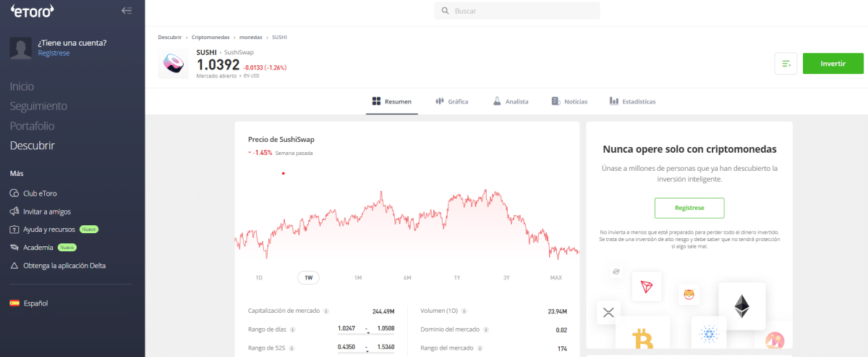This screenshot has width=868, height=357.
Task: Switch to the Noticias tab
Action: point(569,101)
